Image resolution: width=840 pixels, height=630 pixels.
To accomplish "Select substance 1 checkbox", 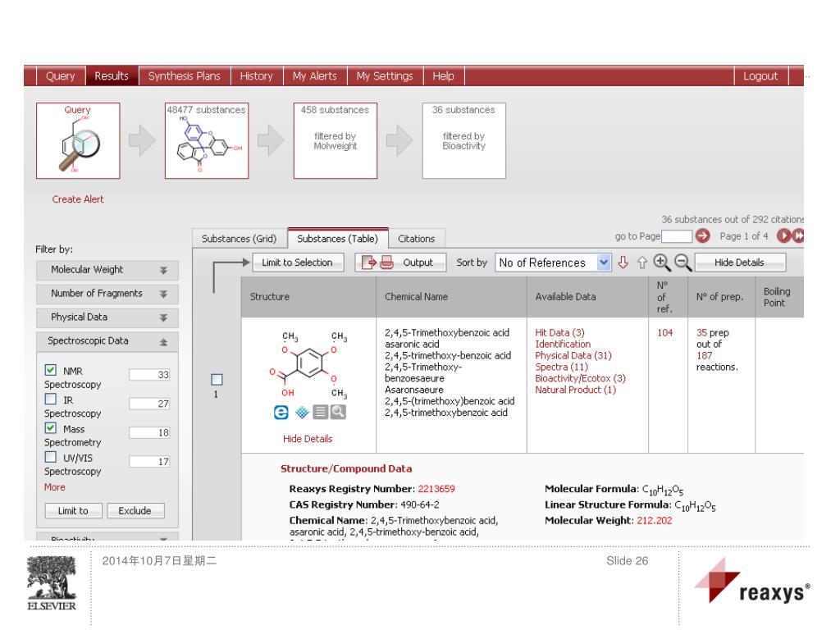I will [217, 379].
